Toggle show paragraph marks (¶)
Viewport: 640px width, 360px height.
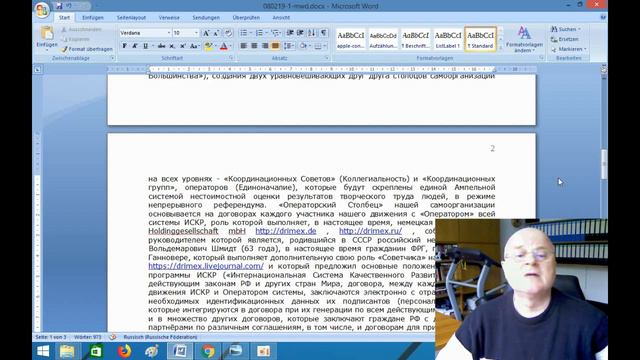pos(323,33)
